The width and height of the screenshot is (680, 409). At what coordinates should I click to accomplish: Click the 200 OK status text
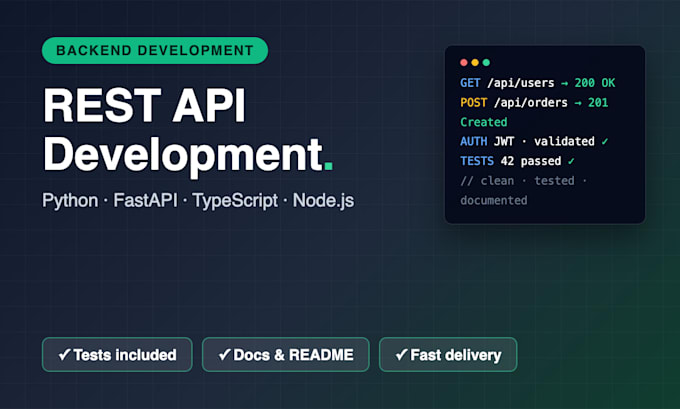coord(595,83)
